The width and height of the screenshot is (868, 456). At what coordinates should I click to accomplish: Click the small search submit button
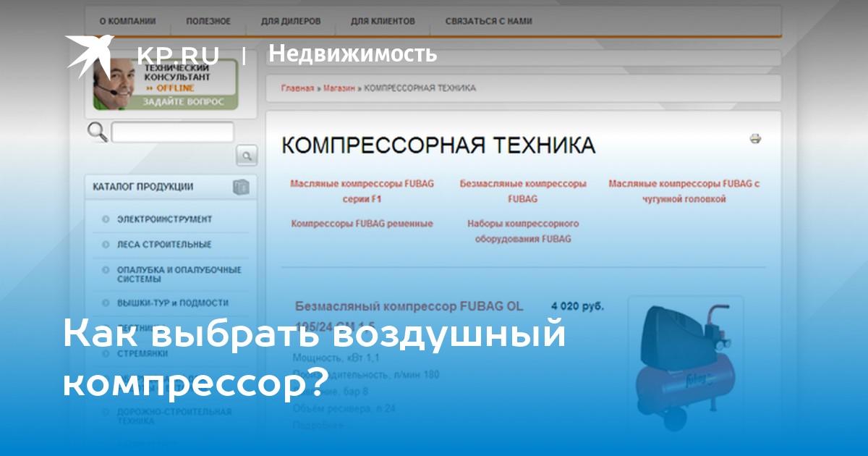click(247, 155)
